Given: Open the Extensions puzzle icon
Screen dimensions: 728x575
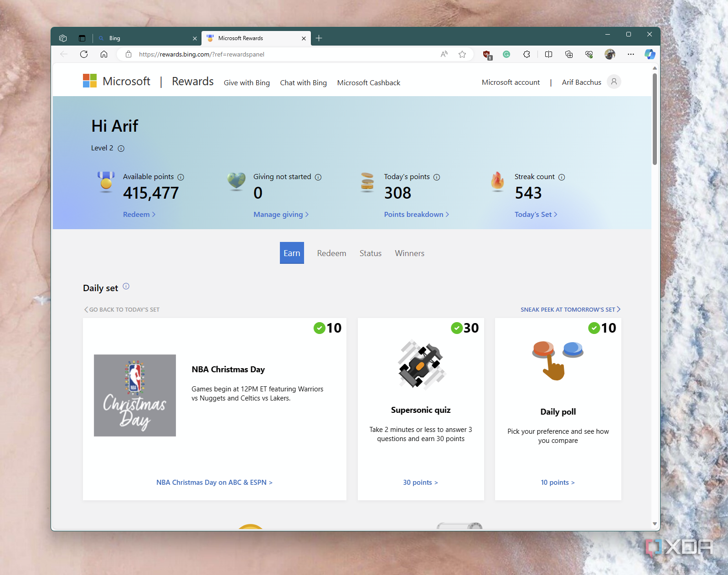Looking at the screenshot, I should point(527,54).
